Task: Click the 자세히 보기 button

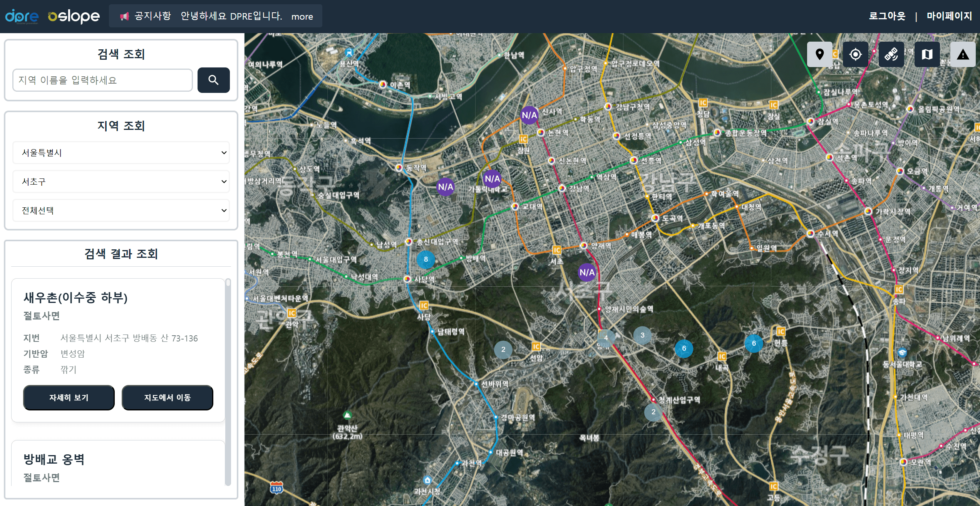Action: pos(69,397)
